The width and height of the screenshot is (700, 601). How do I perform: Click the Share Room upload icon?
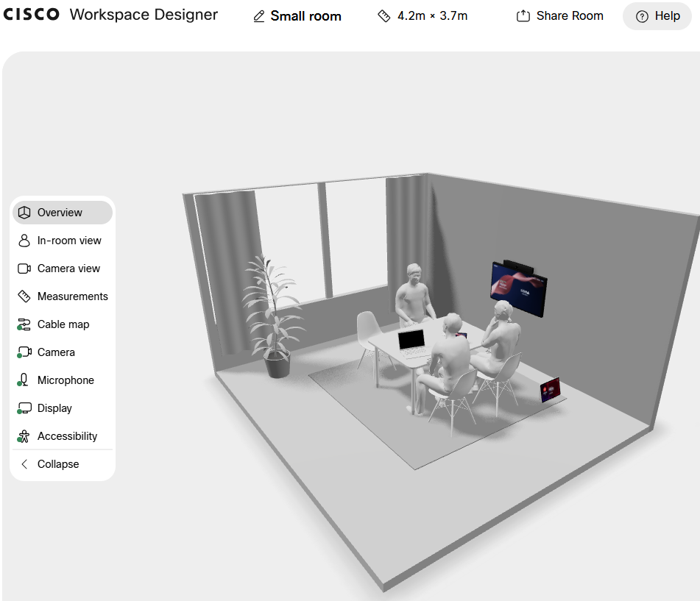pyautogui.click(x=523, y=16)
